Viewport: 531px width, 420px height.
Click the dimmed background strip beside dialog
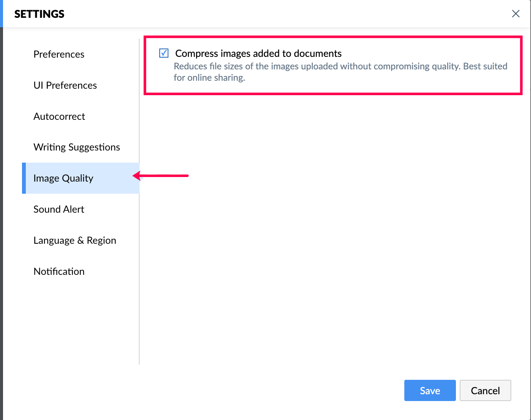pyautogui.click(x=1, y=227)
